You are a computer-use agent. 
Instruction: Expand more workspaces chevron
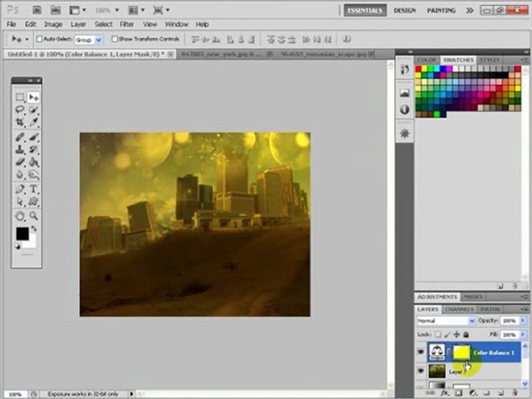click(x=469, y=11)
